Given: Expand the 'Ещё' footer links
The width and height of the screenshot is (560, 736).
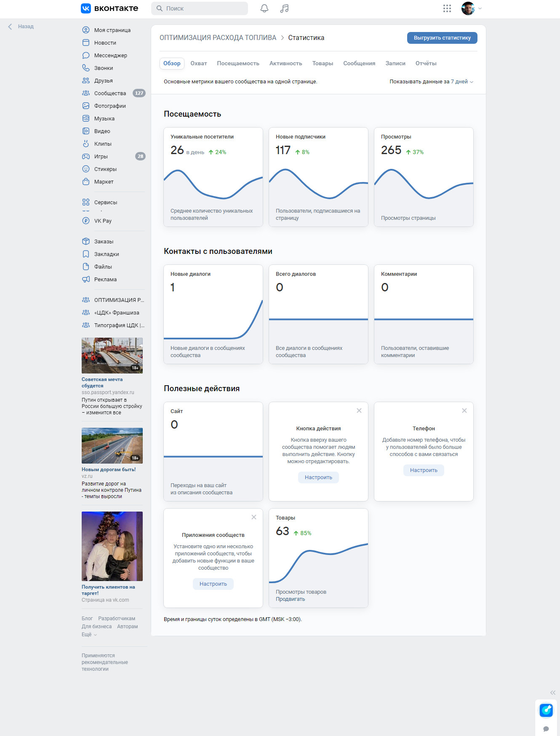Looking at the screenshot, I should tap(89, 635).
